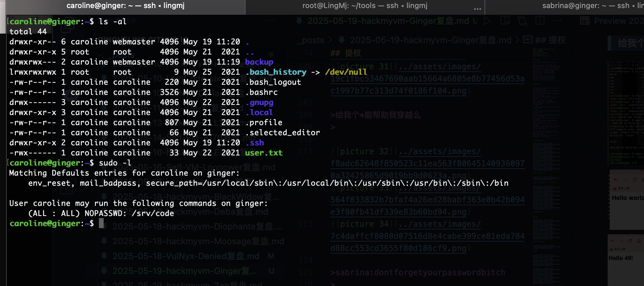644x286 pixels.
Task: Click the 'drwxrwx---' permissions of backup row
Action: click(33, 62)
